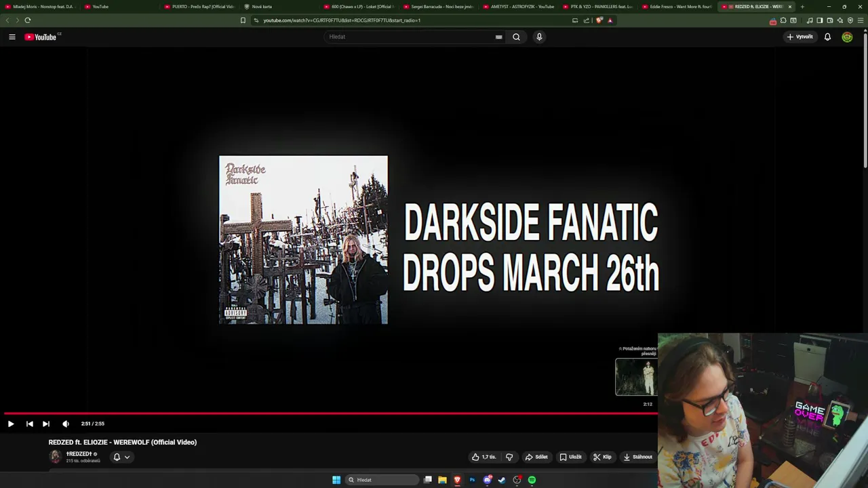Open the Brave VPN shield toolbar icon
Viewport: 868px width, 488px height.
tap(850, 20)
